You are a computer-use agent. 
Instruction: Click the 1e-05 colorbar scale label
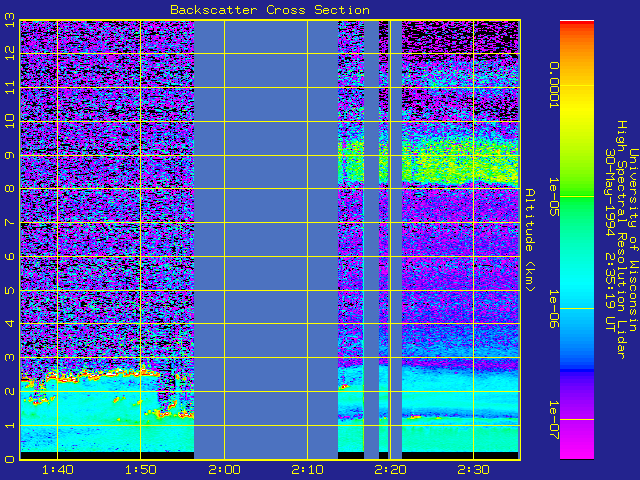click(x=553, y=197)
